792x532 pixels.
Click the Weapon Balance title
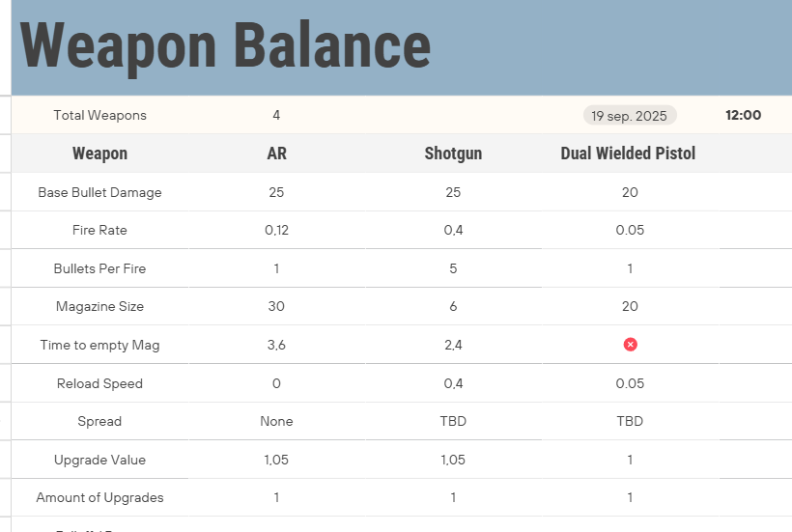[225, 45]
